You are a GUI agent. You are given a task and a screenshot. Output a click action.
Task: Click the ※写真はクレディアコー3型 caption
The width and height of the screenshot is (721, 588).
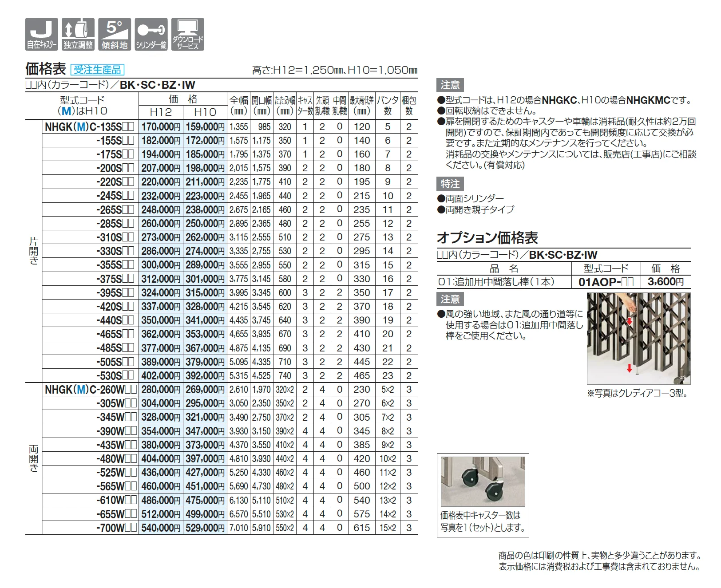coord(638,393)
